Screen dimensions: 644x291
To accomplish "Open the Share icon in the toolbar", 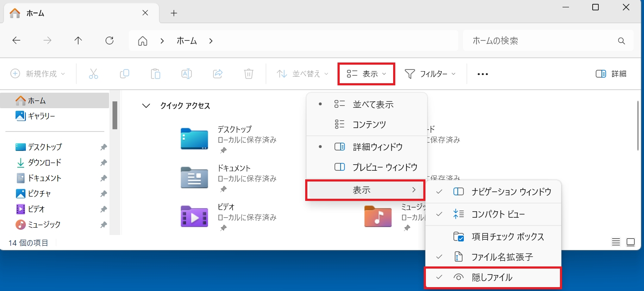I will [x=217, y=73].
